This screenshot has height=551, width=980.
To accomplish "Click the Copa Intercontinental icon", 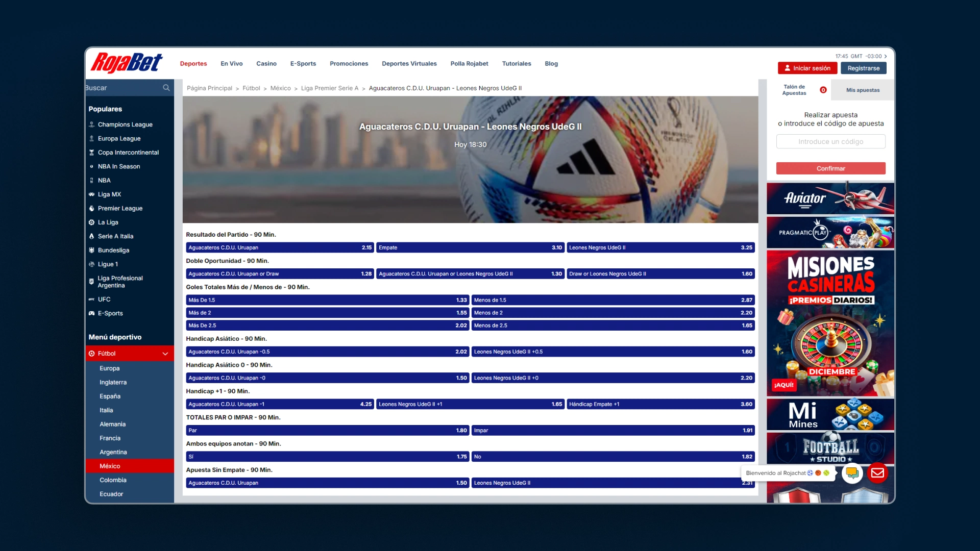I will (x=92, y=153).
